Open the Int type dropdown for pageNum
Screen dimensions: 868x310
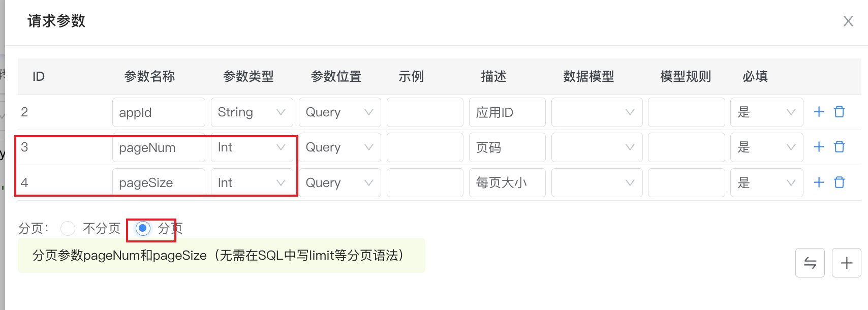(252, 147)
